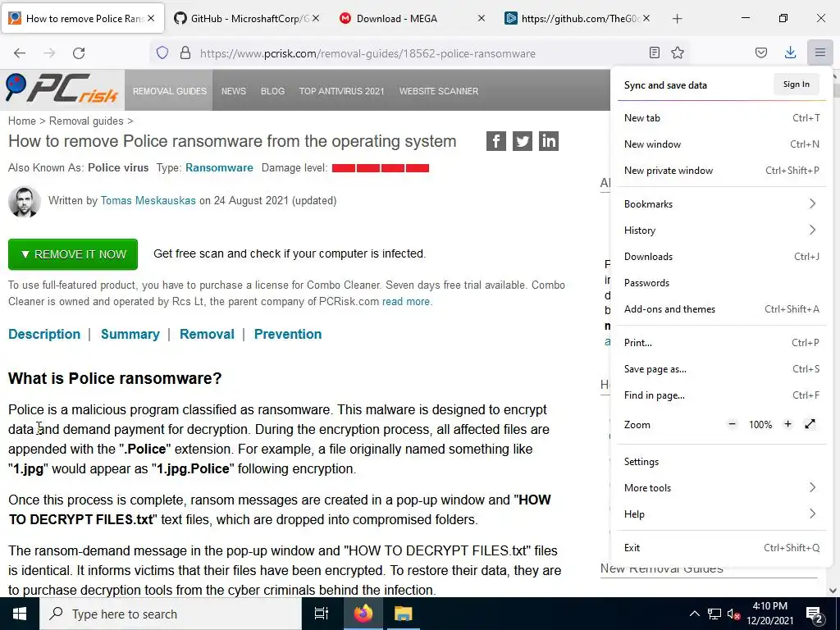The width and height of the screenshot is (840, 630).
Task: Open the tracking protection shield icon
Action: [162, 52]
